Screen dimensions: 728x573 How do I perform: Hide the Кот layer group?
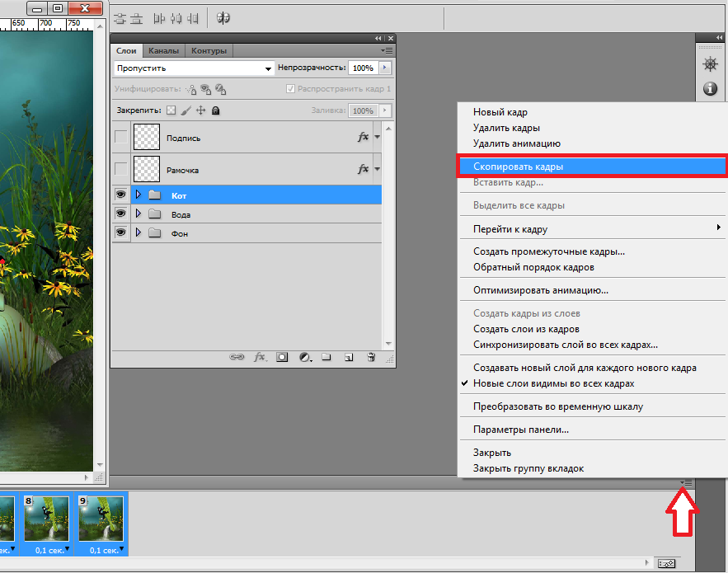click(x=121, y=195)
